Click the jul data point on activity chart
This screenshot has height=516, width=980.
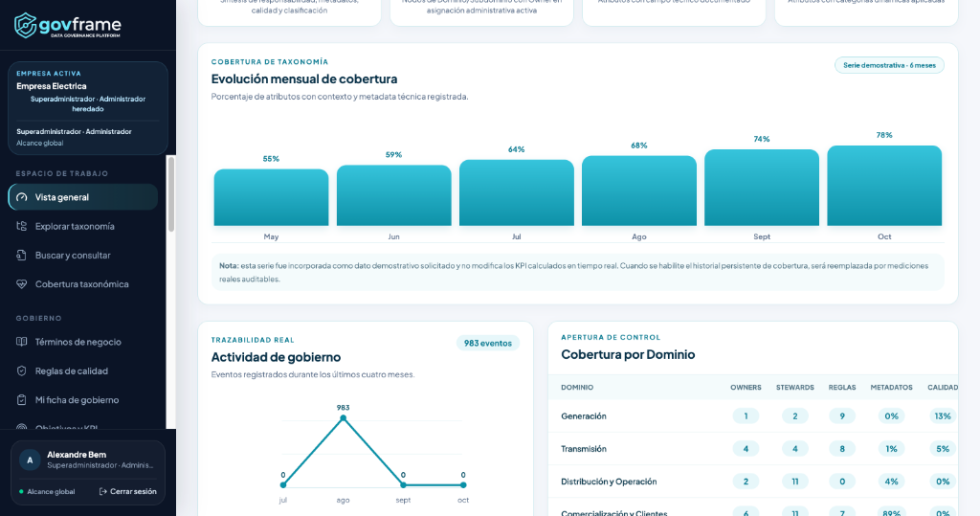tap(283, 484)
